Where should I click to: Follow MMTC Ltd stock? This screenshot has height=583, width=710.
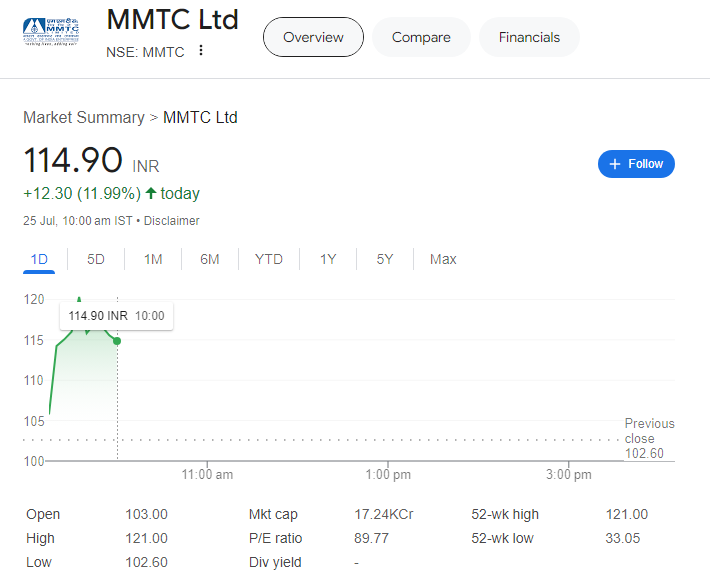[x=636, y=164]
